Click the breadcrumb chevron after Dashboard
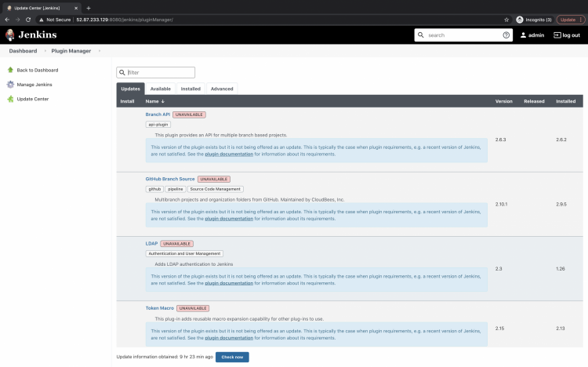Image resolution: width=588 pixels, height=367 pixels. [x=45, y=51]
